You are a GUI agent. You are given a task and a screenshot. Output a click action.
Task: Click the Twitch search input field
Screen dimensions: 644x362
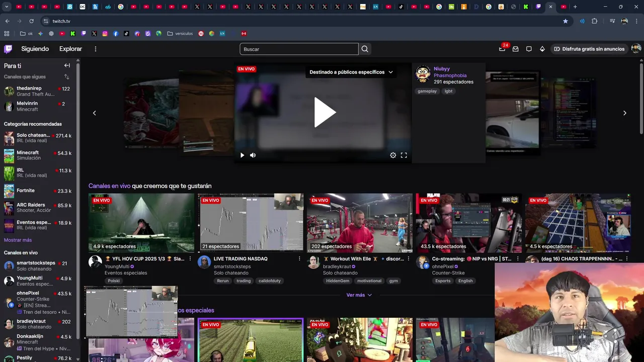pyautogui.click(x=299, y=49)
